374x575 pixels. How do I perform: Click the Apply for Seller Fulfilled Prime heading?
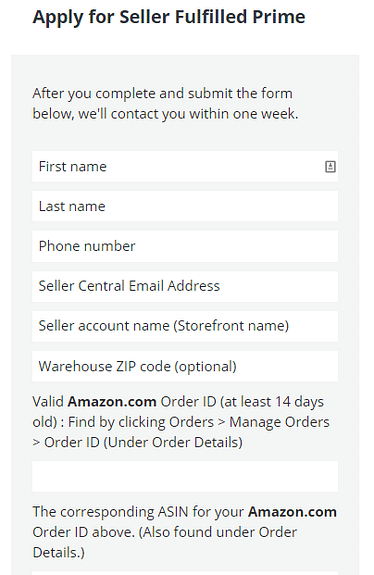[169, 17]
